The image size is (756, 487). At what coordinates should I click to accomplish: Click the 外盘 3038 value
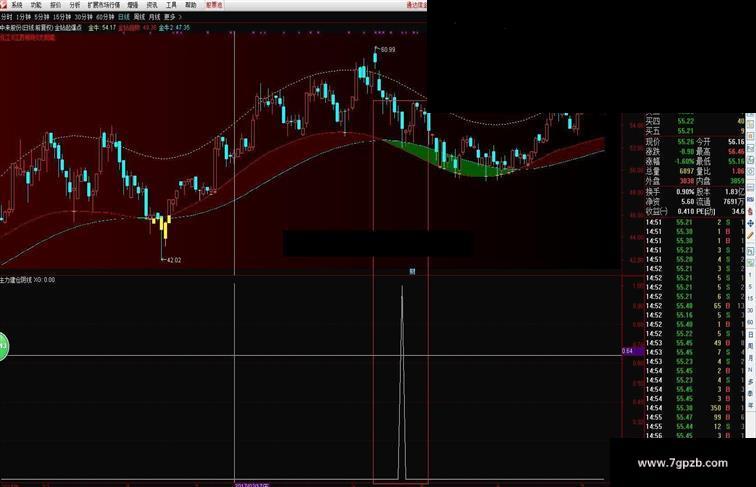pos(687,181)
